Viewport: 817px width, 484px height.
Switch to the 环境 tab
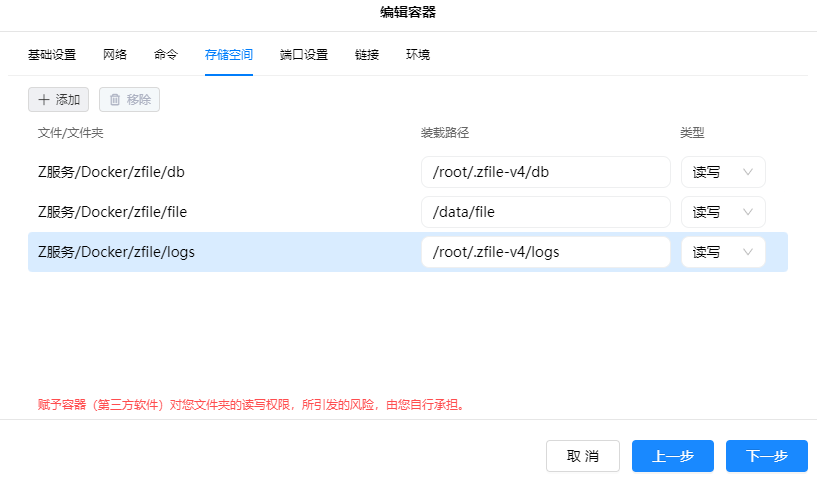(418, 55)
